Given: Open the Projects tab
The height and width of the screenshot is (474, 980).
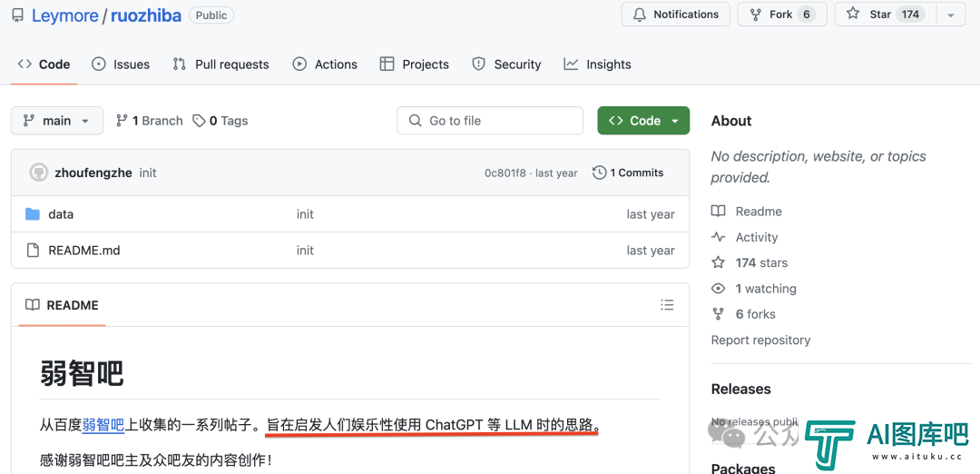Looking at the screenshot, I should pyautogui.click(x=414, y=64).
